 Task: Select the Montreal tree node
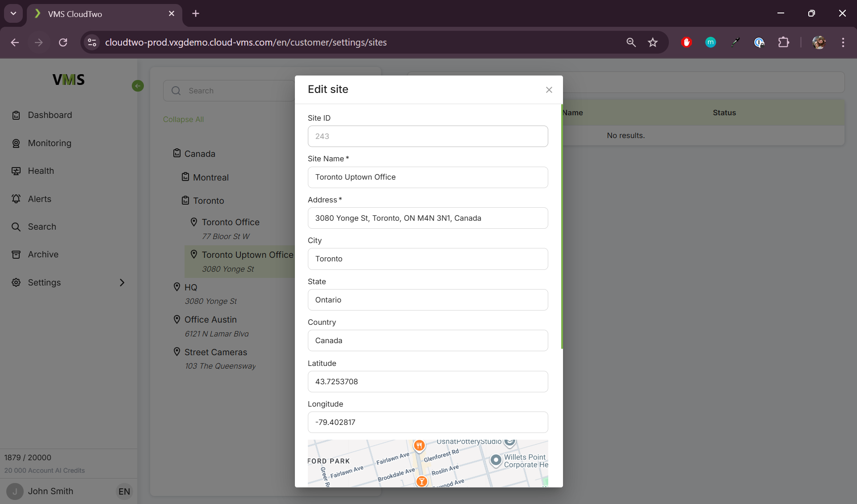[210, 177]
